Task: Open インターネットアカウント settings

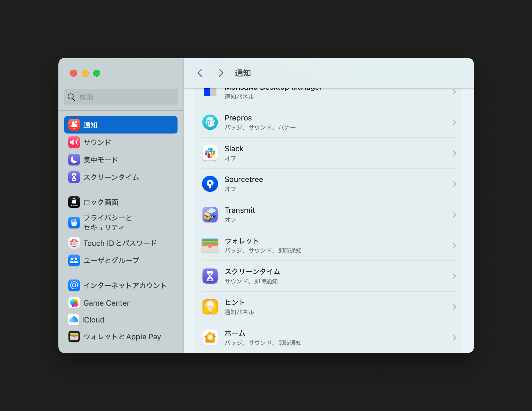Action: pos(121,285)
